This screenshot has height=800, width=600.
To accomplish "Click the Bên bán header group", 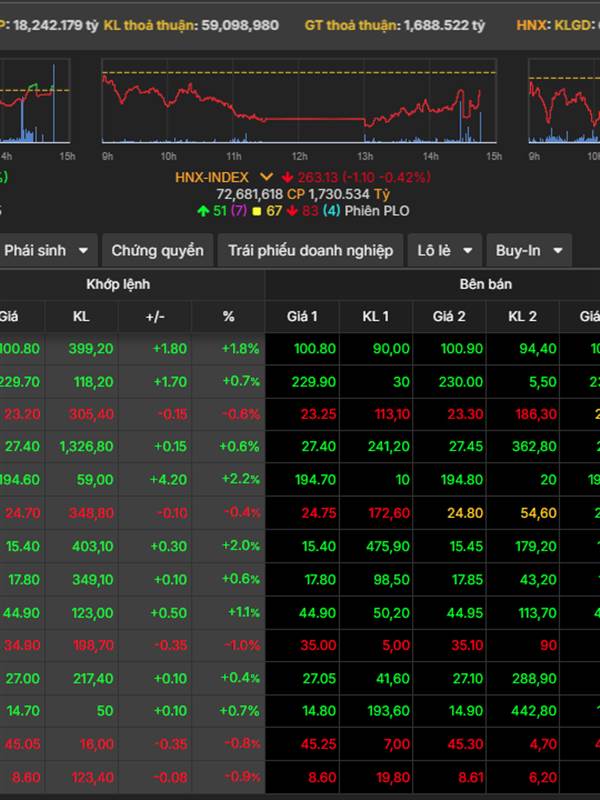I will pyautogui.click(x=485, y=284).
